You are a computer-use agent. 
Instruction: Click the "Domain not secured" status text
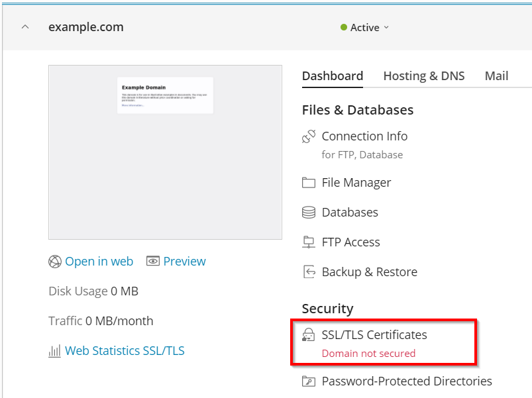click(x=368, y=354)
